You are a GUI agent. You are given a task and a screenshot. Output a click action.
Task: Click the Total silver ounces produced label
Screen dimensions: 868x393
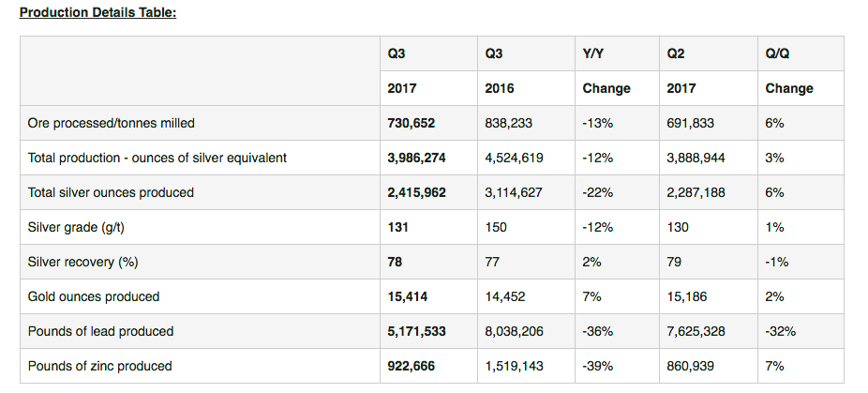(111, 192)
